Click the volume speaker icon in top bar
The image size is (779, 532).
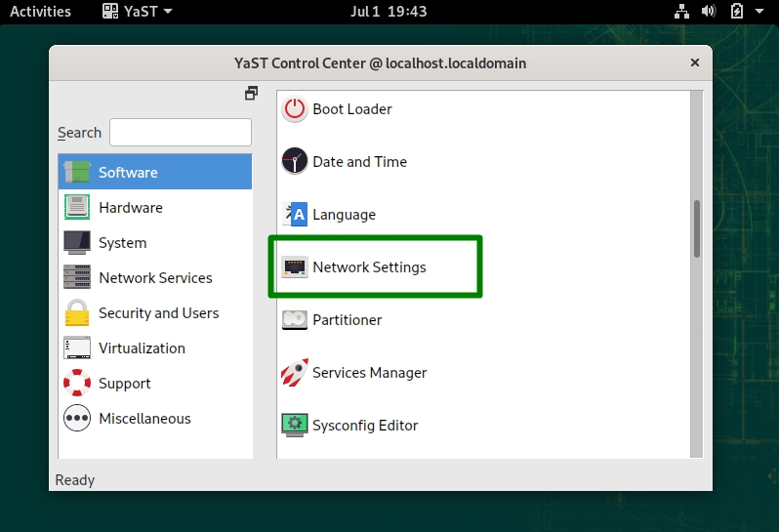click(709, 11)
